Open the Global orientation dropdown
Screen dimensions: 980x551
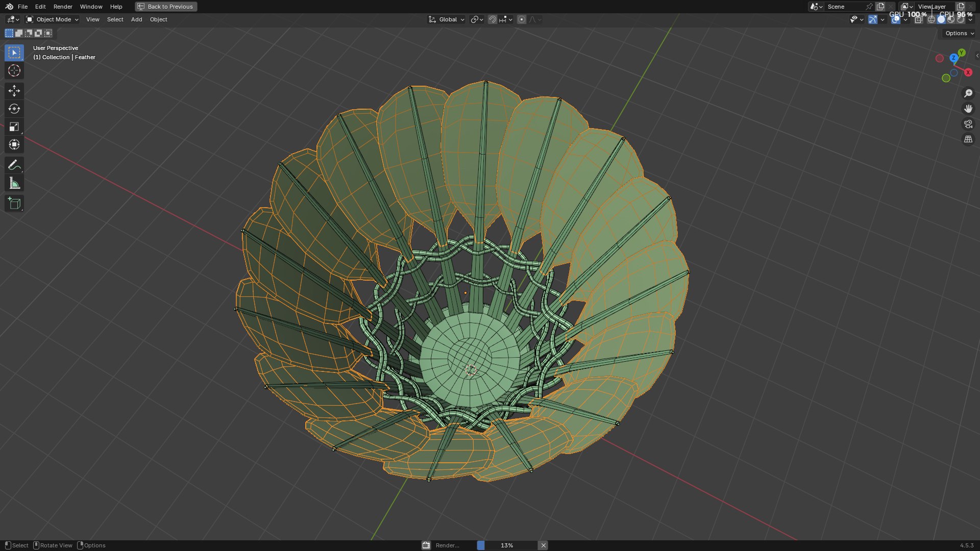[x=447, y=19]
